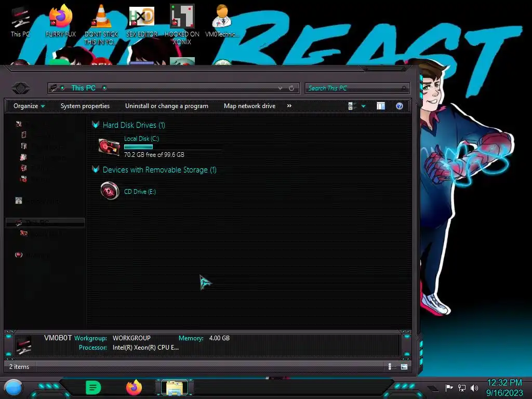Select the Local Disk (C:) drive icon
The image size is (532, 399).
point(109,147)
